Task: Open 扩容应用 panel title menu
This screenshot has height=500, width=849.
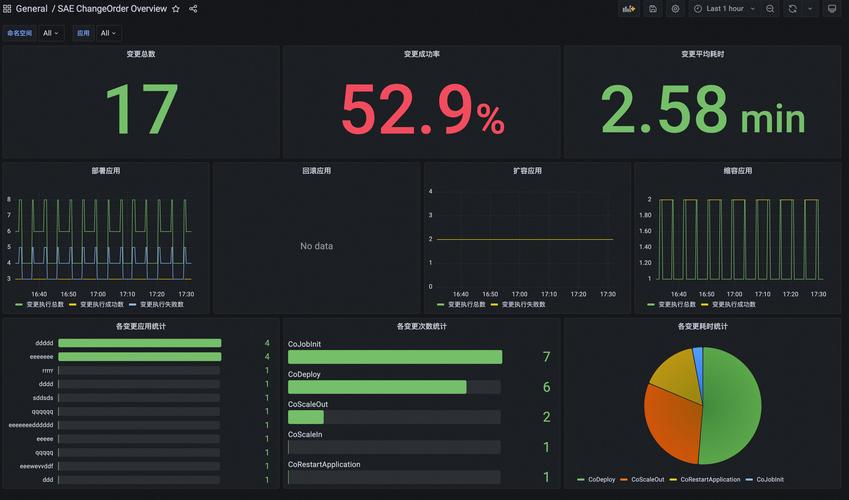Action: (x=527, y=171)
